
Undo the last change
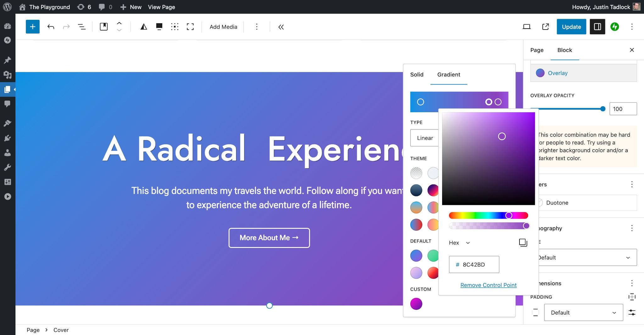50,27
